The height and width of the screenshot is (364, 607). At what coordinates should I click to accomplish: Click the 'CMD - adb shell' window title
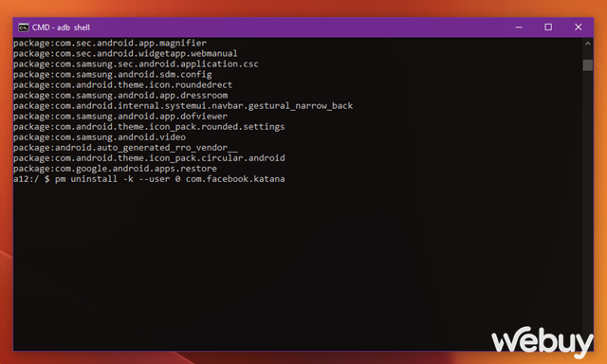(x=61, y=27)
